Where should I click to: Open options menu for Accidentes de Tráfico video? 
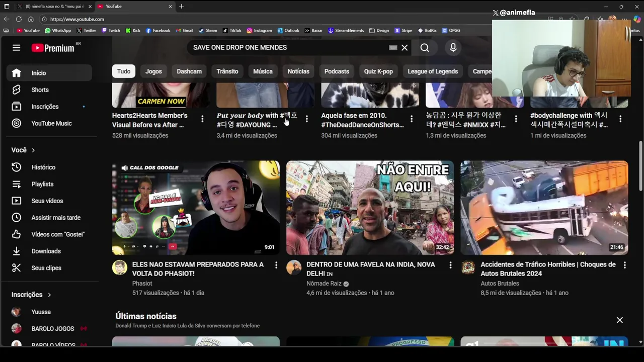(624, 265)
